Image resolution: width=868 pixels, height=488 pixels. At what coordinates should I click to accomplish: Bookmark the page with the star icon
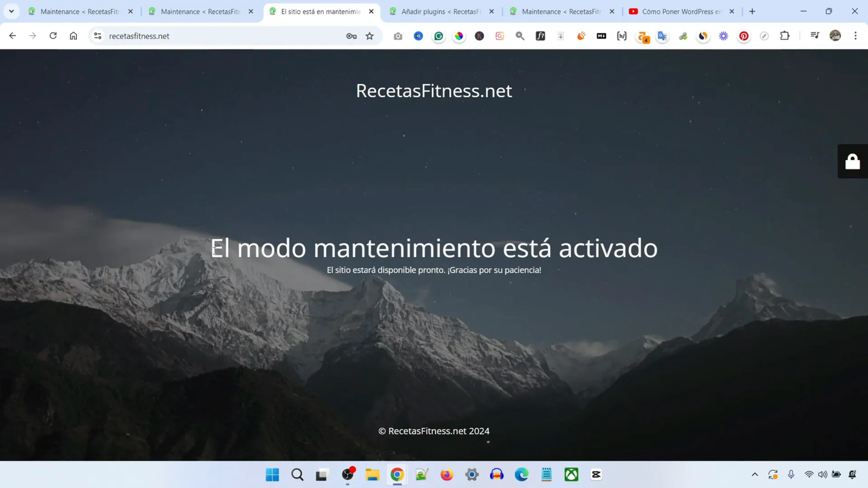point(369,36)
